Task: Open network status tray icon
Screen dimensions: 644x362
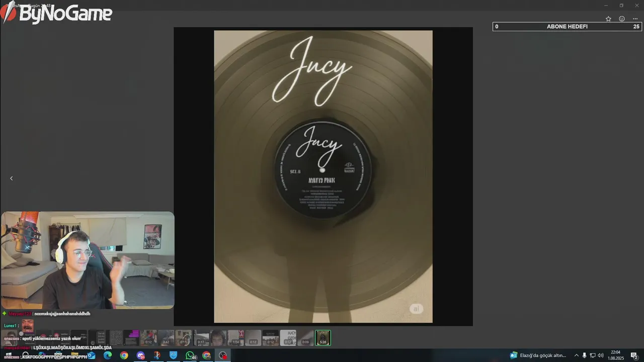Action: [x=593, y=355]
